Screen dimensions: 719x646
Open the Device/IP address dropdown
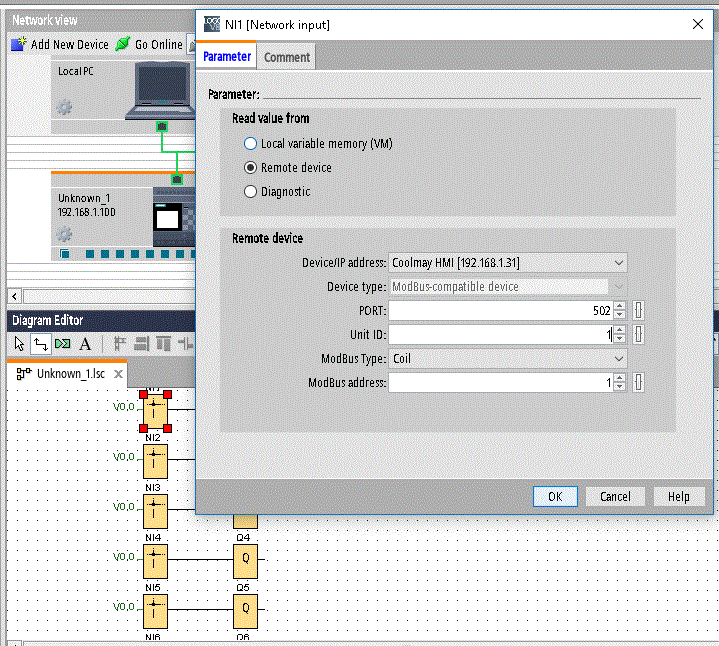coord(619,263)
